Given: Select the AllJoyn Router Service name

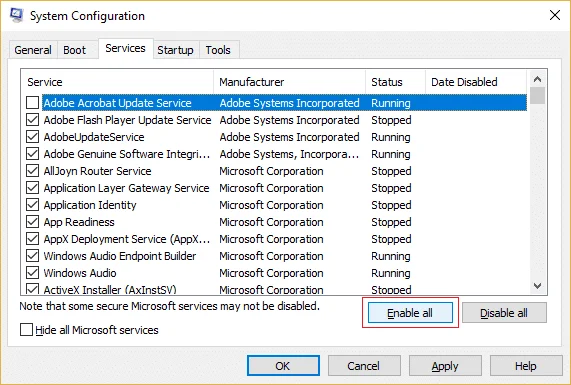Looking at the screenshot, I should [98, 171].
